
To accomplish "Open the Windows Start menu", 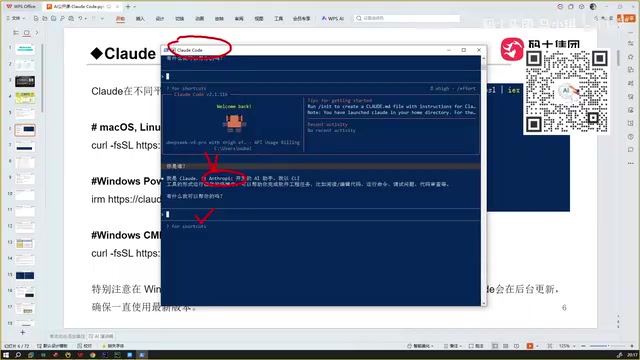I will (6, 355).
